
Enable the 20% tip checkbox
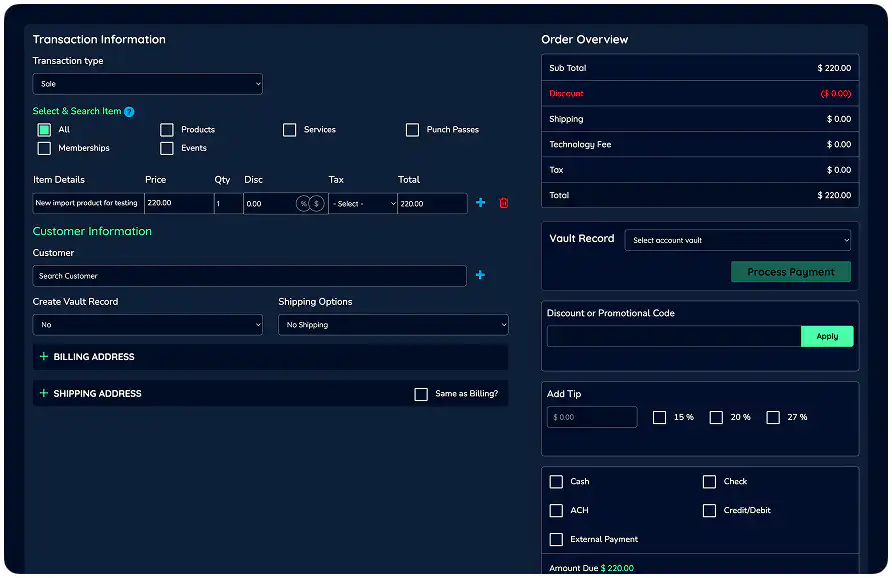tap(716, 417)
